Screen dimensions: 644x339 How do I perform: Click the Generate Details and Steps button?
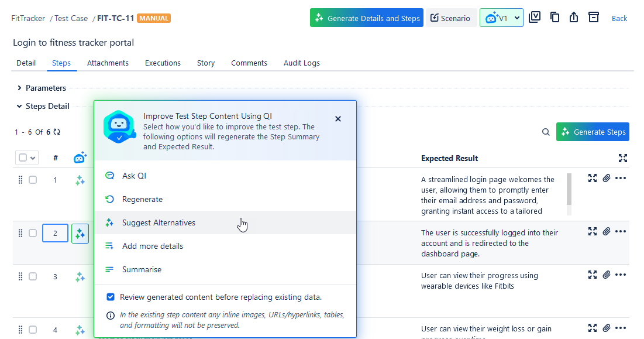coord(367,18)
